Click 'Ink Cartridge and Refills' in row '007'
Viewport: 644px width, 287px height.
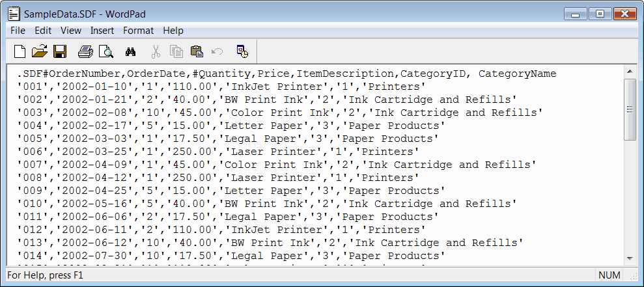[449, 165]
